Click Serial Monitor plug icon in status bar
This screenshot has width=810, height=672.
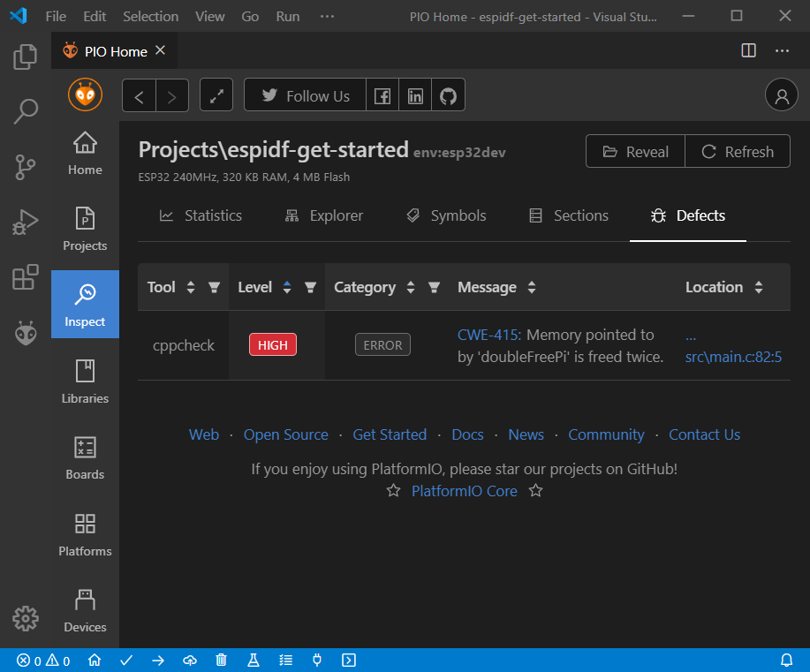coord(317,661)
